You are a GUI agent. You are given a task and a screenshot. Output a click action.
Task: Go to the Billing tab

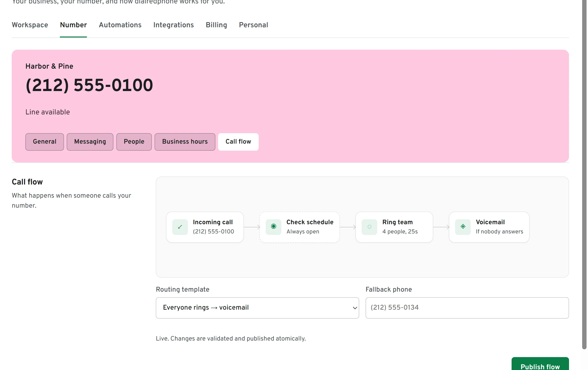pos(217,25)
